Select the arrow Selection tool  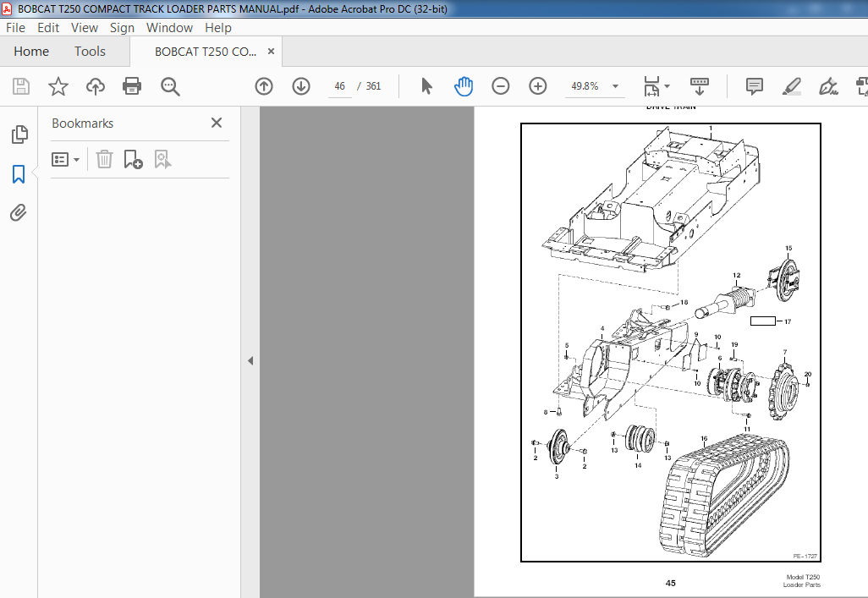pyautogui.click(x=426, y=86)
